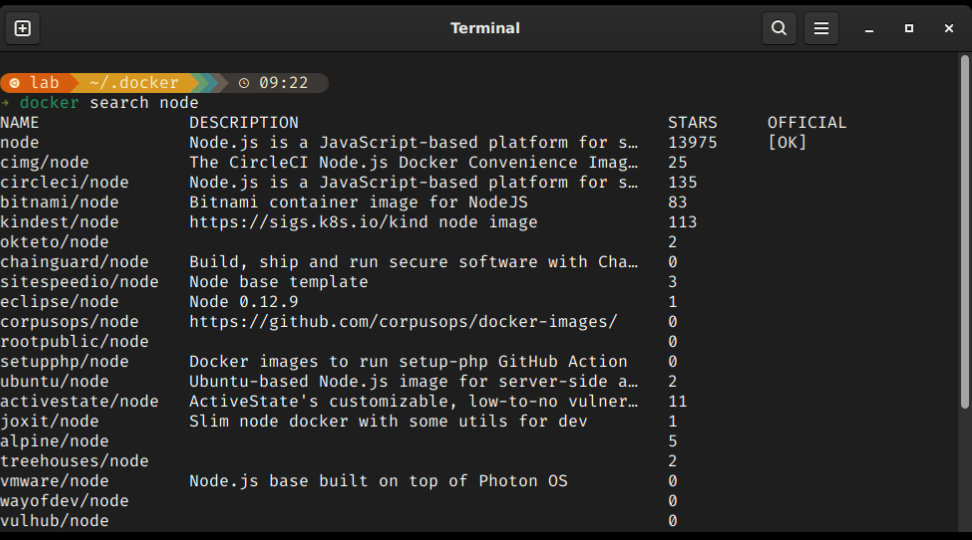
Task: Minimize the Terminal window
Action: (x=869, y=29)
